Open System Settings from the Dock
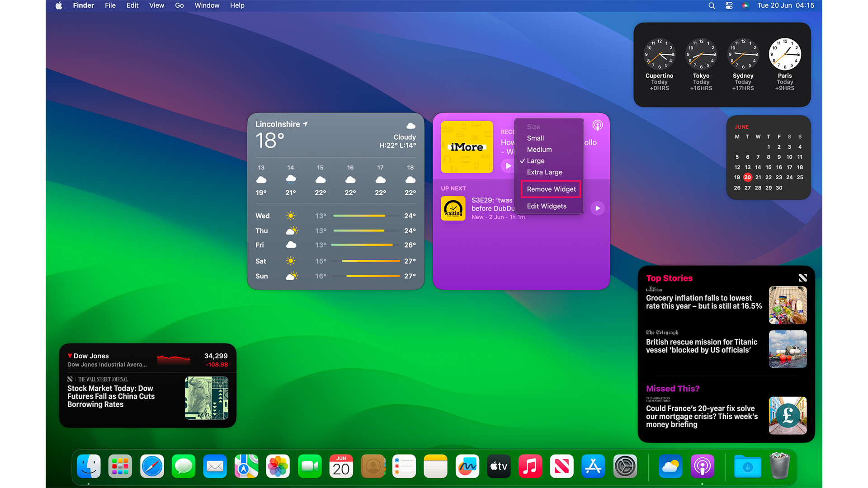868x488 pixels. pos(625,466)
